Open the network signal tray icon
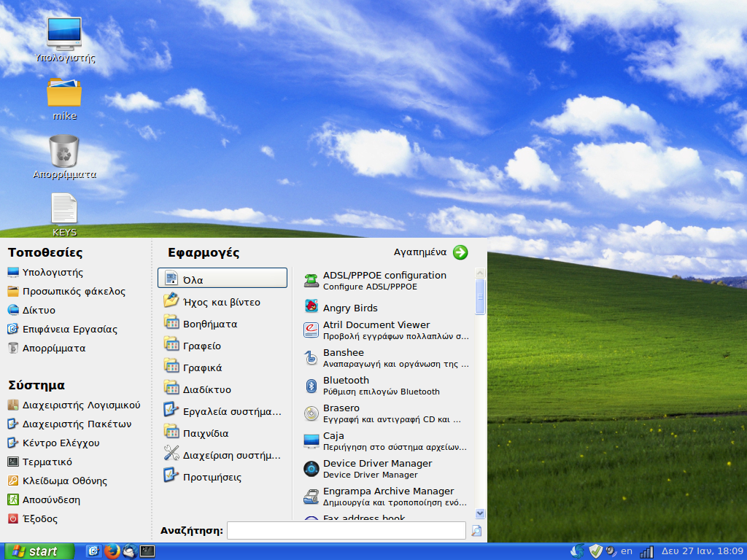This screenshot has height=560, width=747. pos(646,552)
